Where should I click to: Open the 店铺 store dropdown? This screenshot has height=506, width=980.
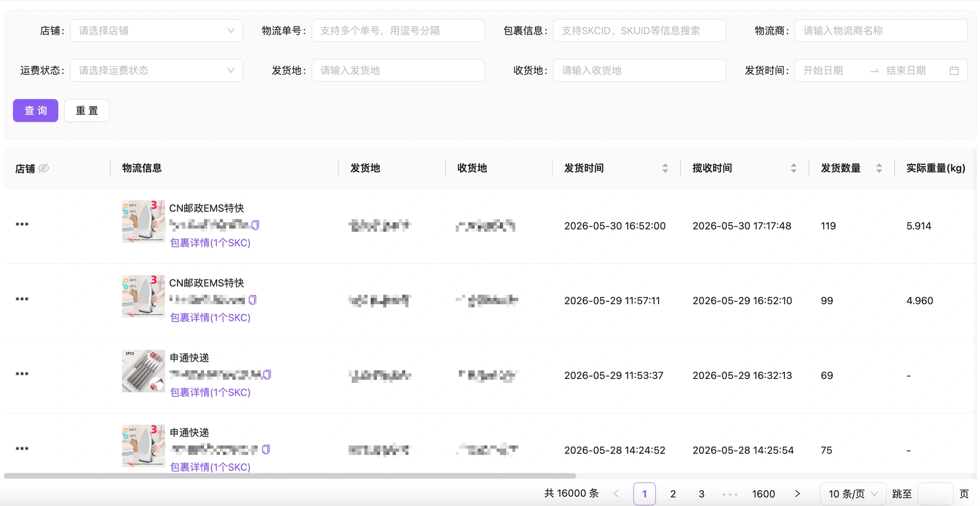(156, 31)
